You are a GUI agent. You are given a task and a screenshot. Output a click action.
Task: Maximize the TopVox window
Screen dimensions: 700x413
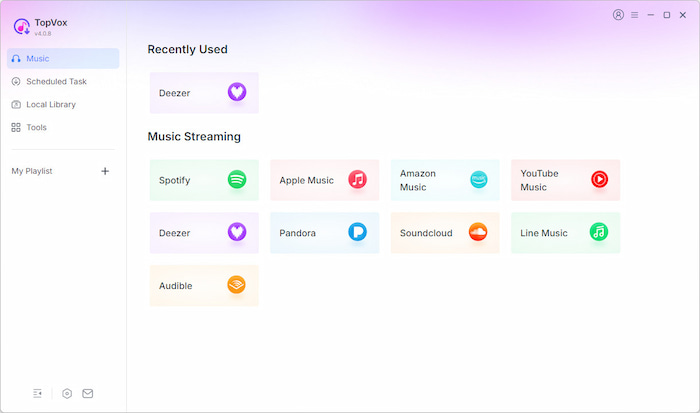pyautogui.click(x=667, y=15)
